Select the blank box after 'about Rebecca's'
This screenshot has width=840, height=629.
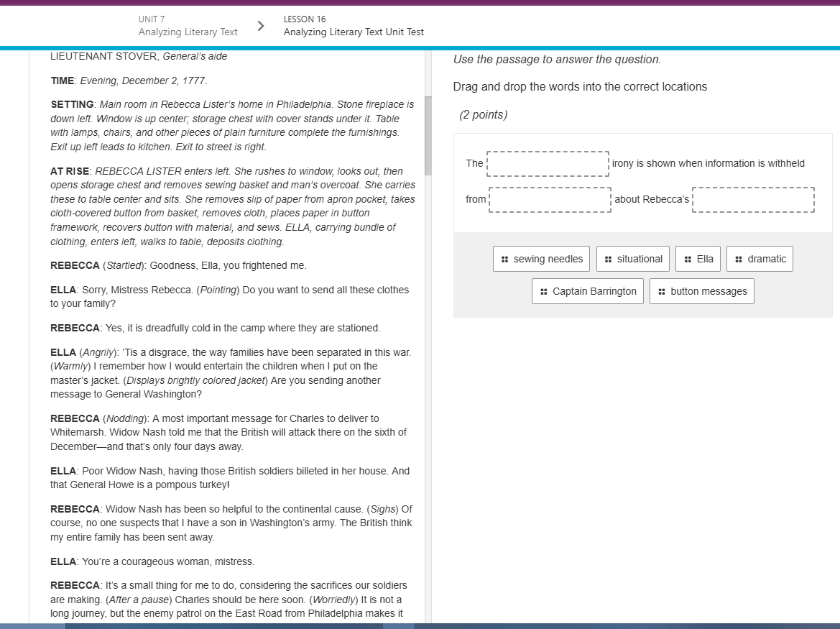pyautogui.click(x=753, y=200)
